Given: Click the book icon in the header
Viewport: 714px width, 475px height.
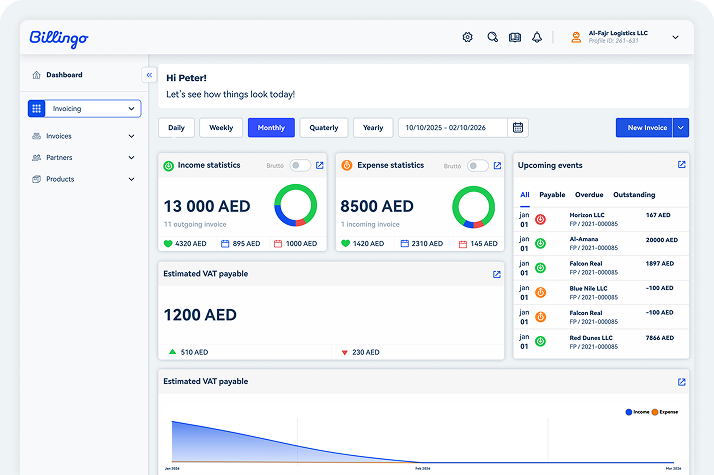Looking at the screenshot, I should [515, 37].
